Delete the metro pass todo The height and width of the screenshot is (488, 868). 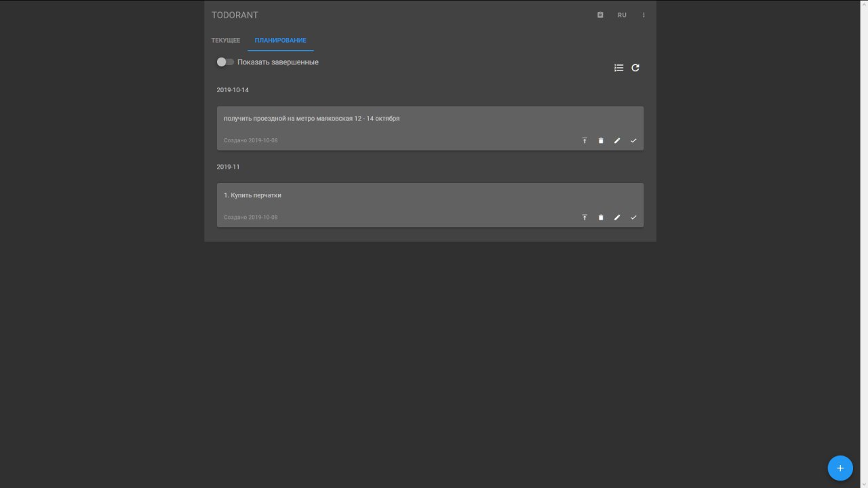point(601,140)
